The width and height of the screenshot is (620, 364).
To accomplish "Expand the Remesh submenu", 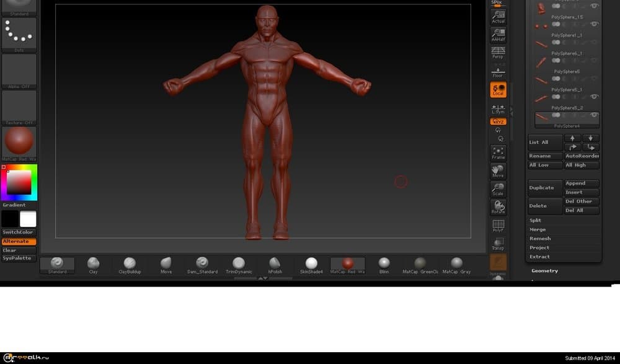I will click(x=540, y=239).
